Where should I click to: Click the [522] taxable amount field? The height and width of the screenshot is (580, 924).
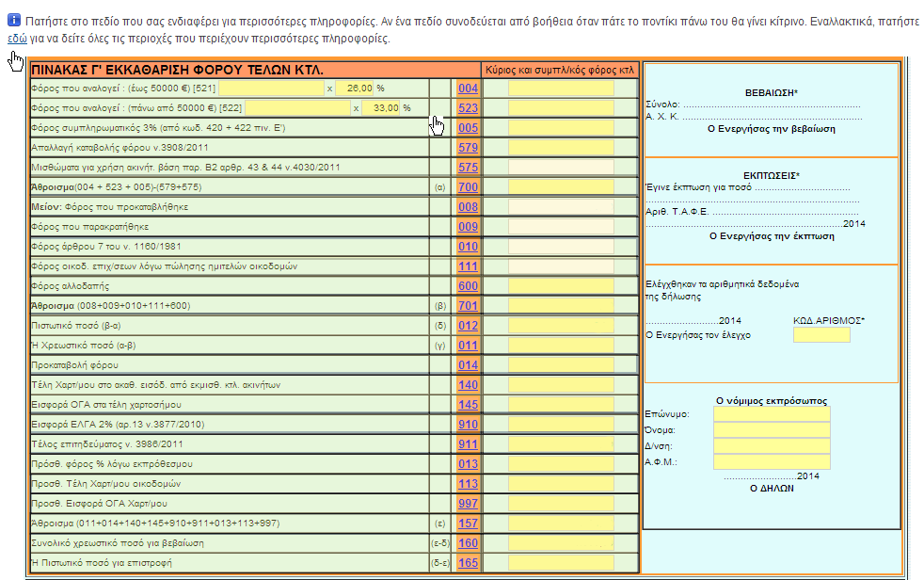(297, 108)
